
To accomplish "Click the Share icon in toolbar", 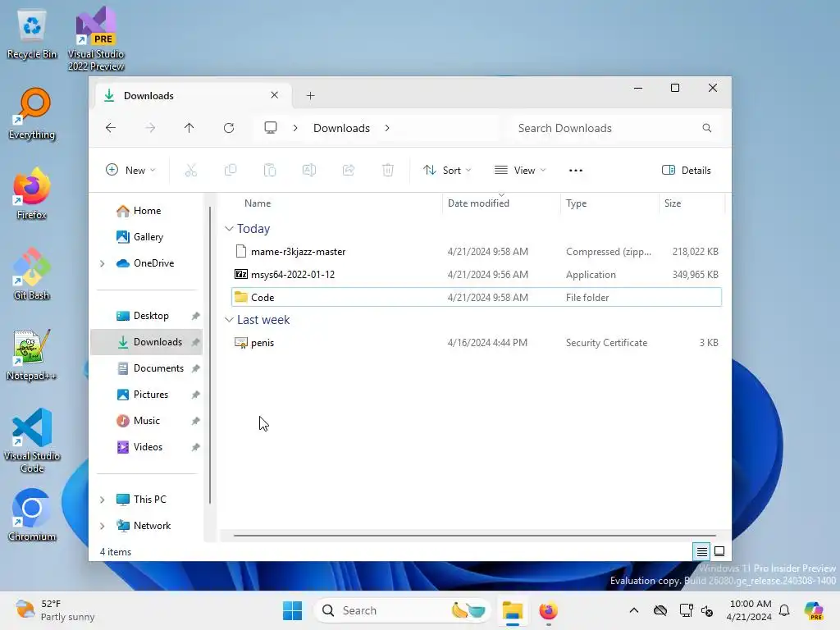I will 349,171.
